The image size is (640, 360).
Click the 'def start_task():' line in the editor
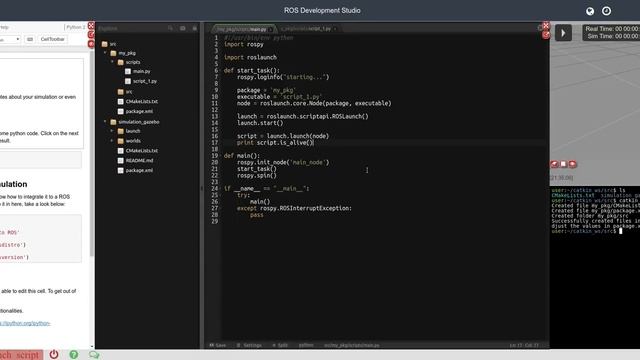(x=251, y=71)
